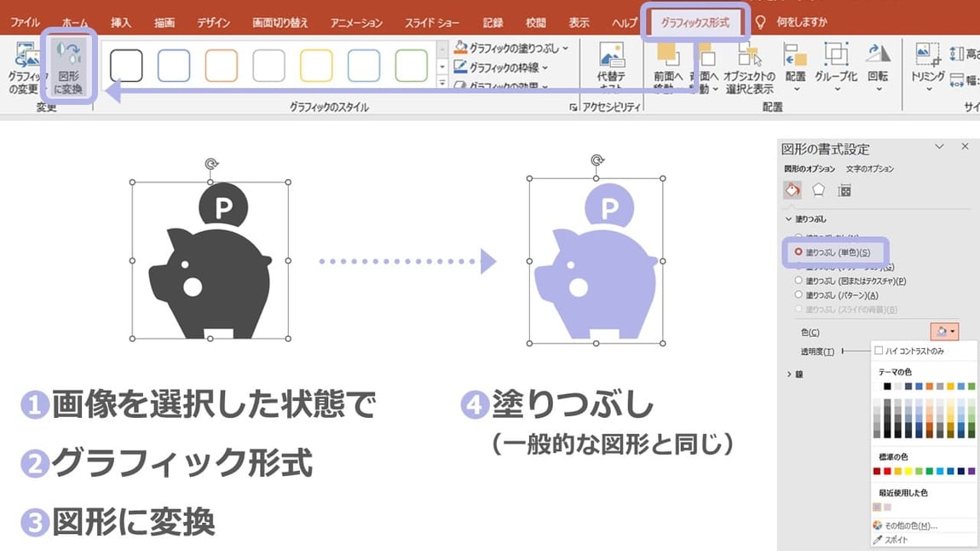The height and width of the screenshot is (551, 980).
Task: Click the グラフィックの塗りつぶし fill icon
Action: [461, 47]
